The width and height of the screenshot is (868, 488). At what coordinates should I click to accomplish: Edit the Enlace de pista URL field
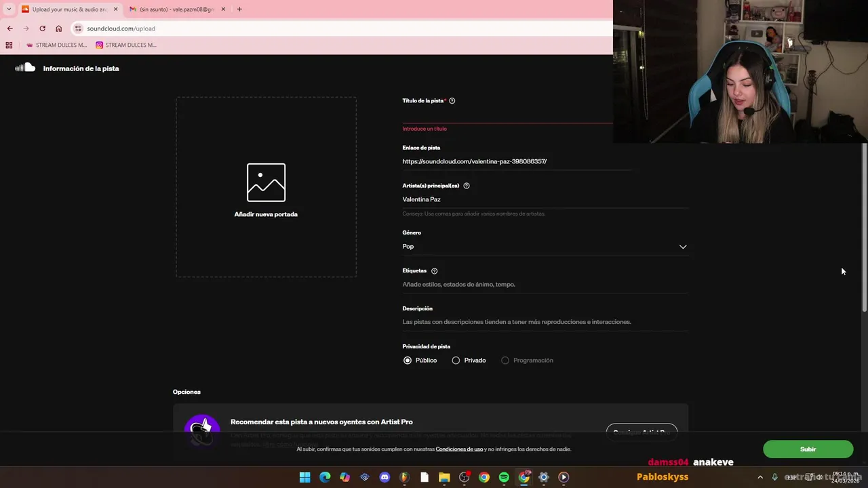click(x=517, y=161)
